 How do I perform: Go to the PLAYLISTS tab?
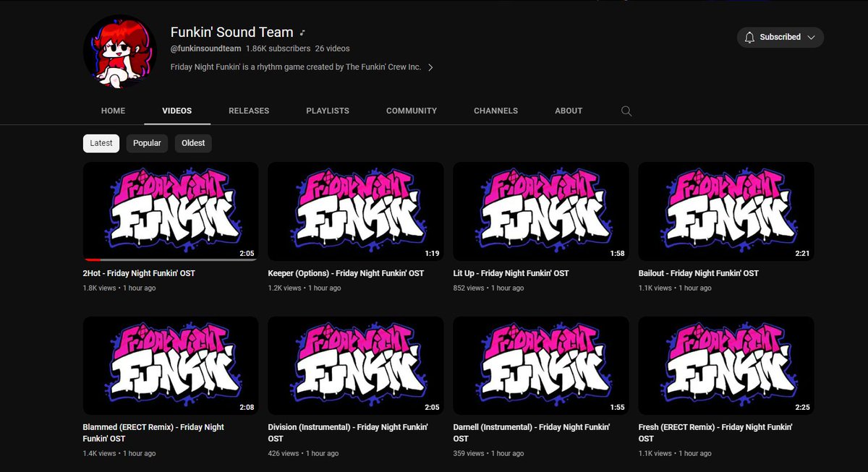(x=328, y=111)
